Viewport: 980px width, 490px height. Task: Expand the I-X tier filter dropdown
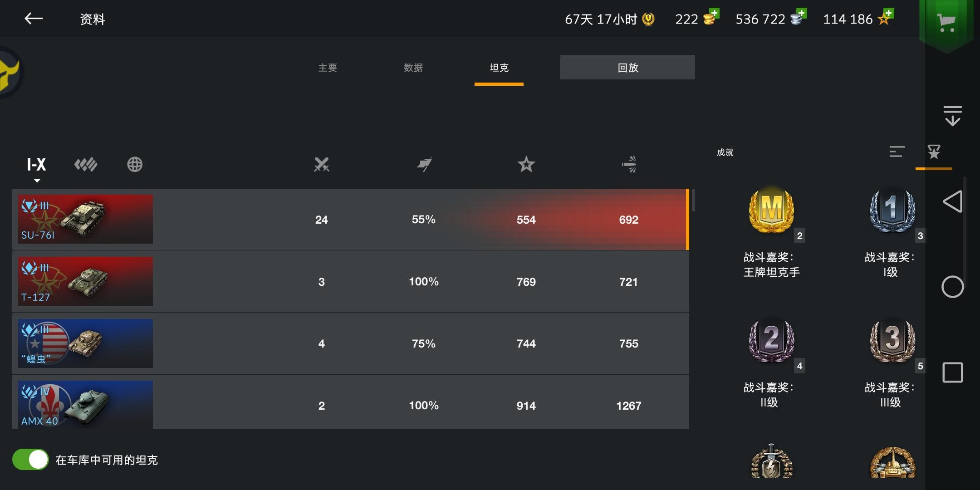(36, 168)
